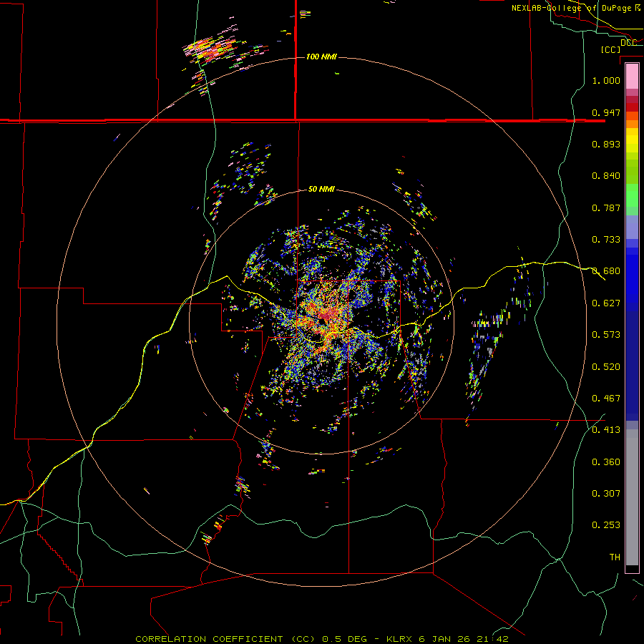Select the 0.413 legend value
644x644 pixels.
[x=606, y=430]
